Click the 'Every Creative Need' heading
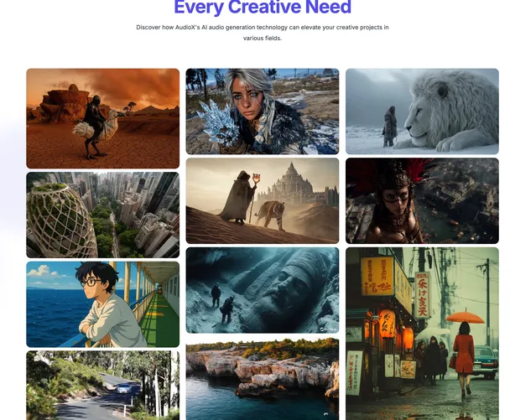Viewport: 510px width, 420px height. [x=263, y=8]
